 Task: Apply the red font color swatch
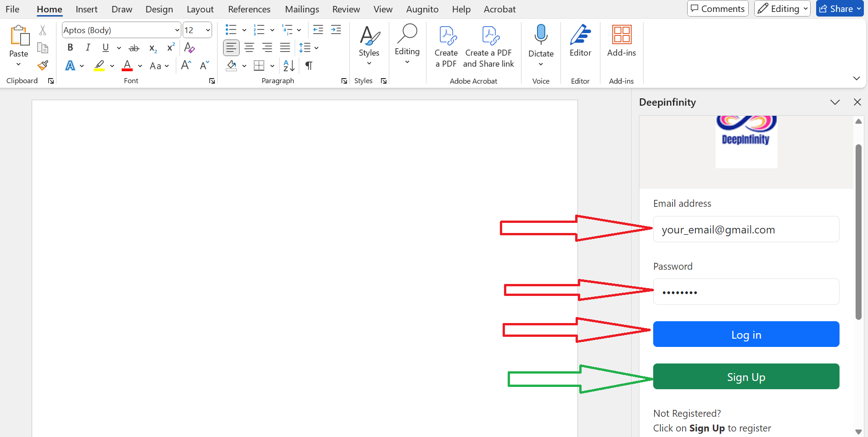[127, 66]
